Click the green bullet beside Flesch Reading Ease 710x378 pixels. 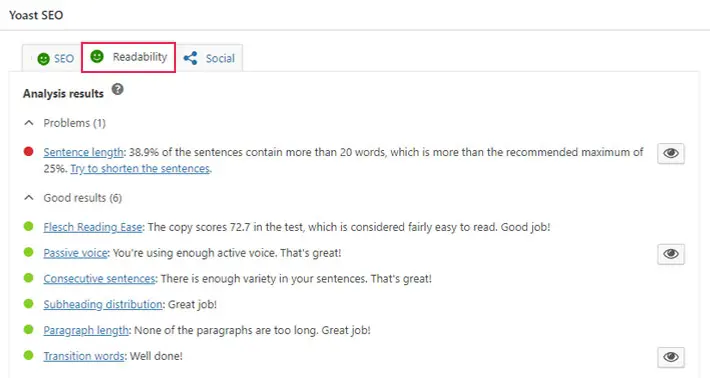[x=29, y=226]
